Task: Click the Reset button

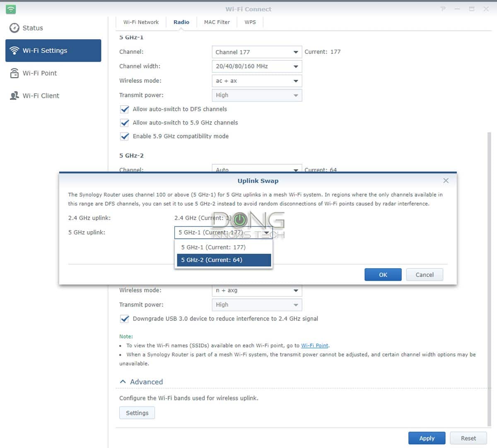Action: point(468,438)
